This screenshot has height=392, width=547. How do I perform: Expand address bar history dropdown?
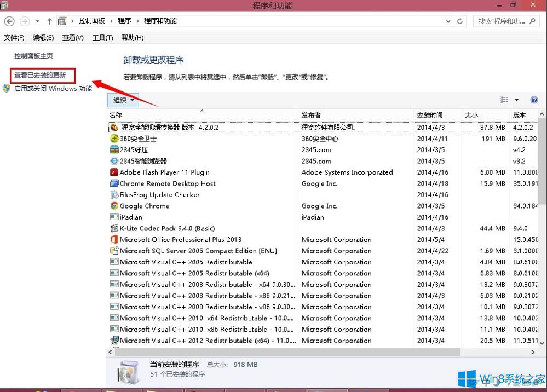pos(448,21)
